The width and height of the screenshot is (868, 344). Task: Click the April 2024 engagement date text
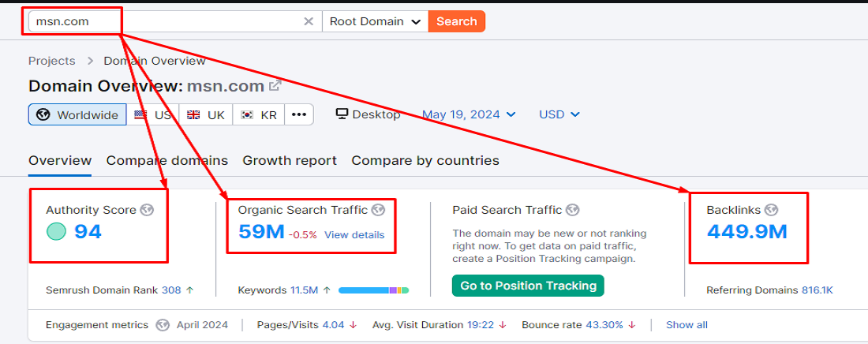point(202,324)
